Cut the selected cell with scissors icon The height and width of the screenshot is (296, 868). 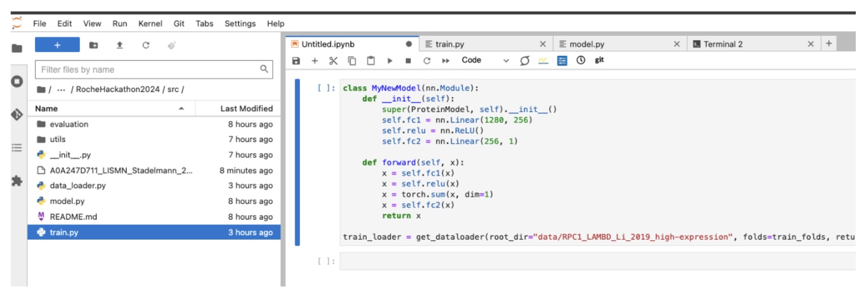pos(333,61)
